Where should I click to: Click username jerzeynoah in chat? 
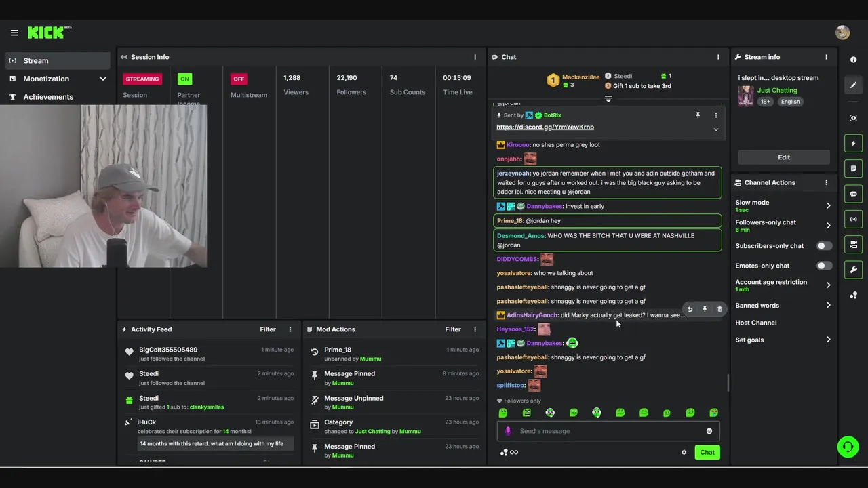513,174
